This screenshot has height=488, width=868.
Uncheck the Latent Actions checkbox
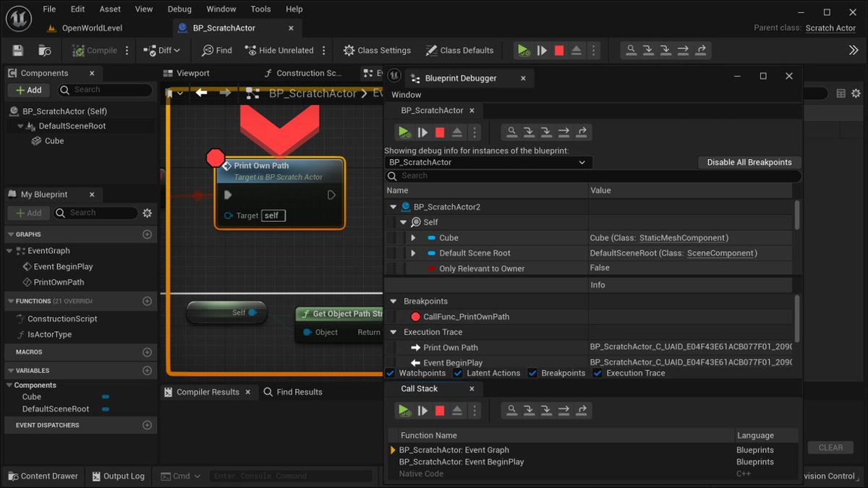click(x=458, y=373)
